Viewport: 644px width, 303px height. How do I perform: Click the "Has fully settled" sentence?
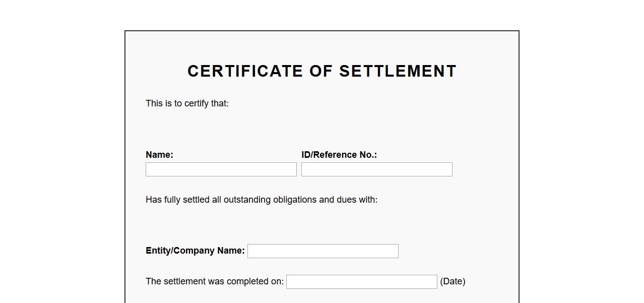[x=262, y=200]
